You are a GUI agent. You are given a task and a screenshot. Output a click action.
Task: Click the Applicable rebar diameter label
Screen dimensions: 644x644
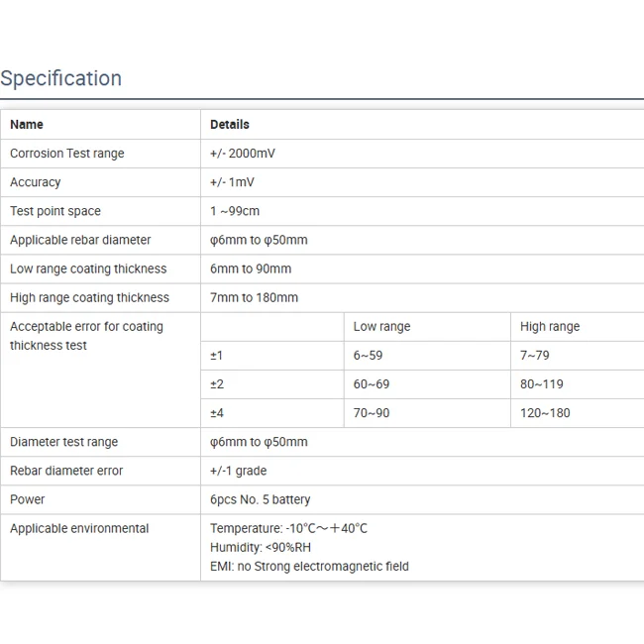80,240
